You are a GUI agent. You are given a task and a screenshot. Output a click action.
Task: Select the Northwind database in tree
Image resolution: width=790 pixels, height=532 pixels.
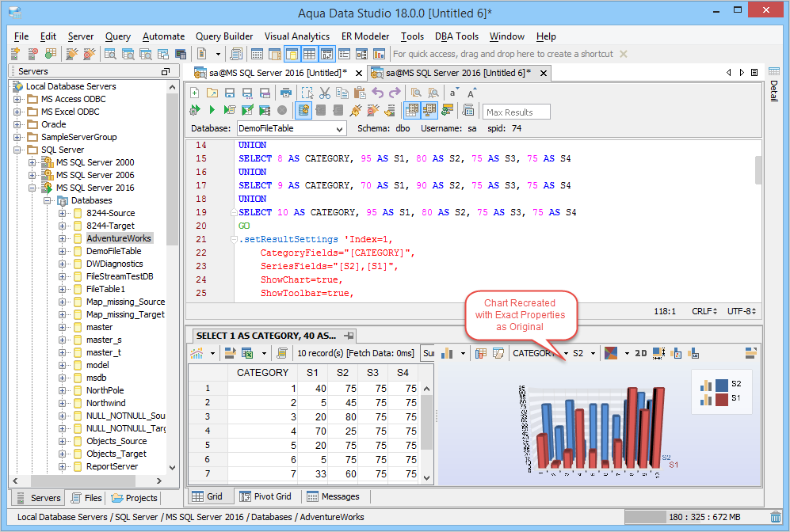pyautogui.click(x=105, y=403)
